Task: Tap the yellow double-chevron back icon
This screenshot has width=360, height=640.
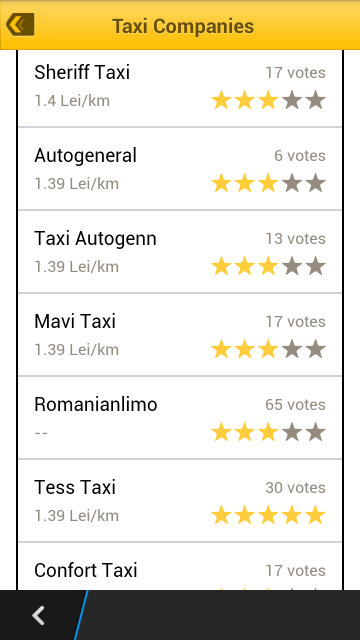Action: coord(20,25)
